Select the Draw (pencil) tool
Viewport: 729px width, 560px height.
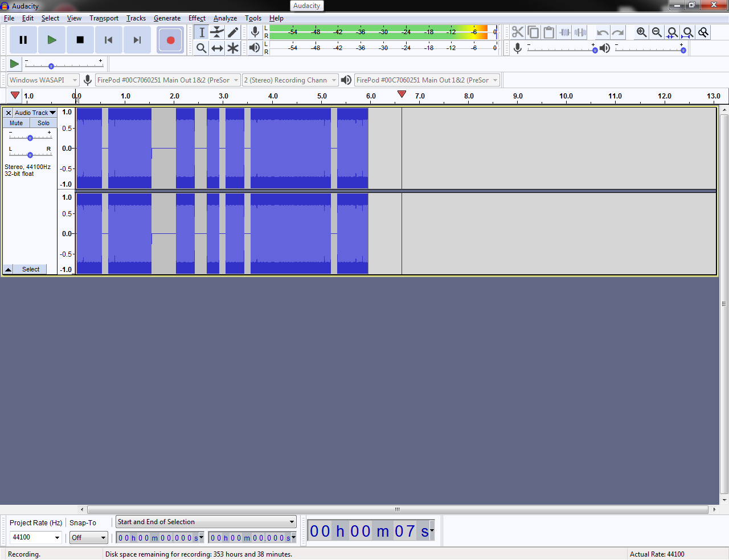coord(233,32)
